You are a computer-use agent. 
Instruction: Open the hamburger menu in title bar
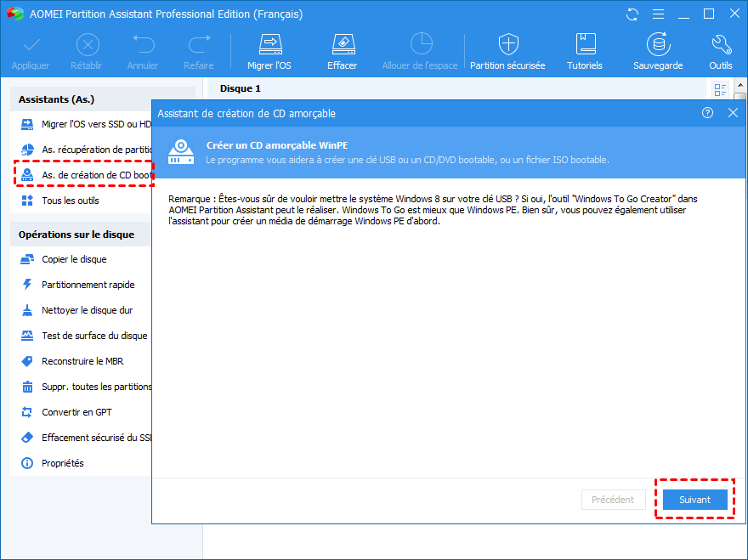(658, 14)
